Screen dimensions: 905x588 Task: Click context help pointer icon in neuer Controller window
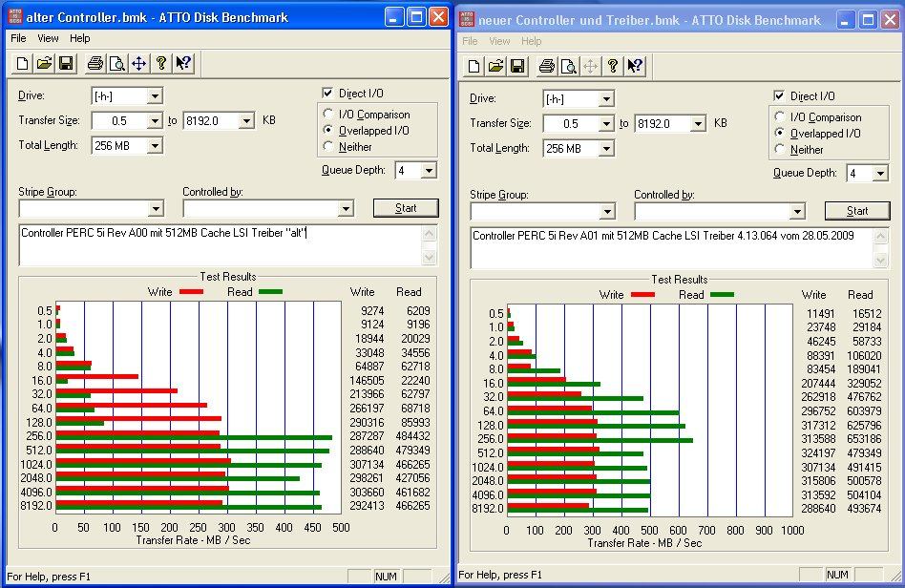pyautogui.click(x=634, y=67)
